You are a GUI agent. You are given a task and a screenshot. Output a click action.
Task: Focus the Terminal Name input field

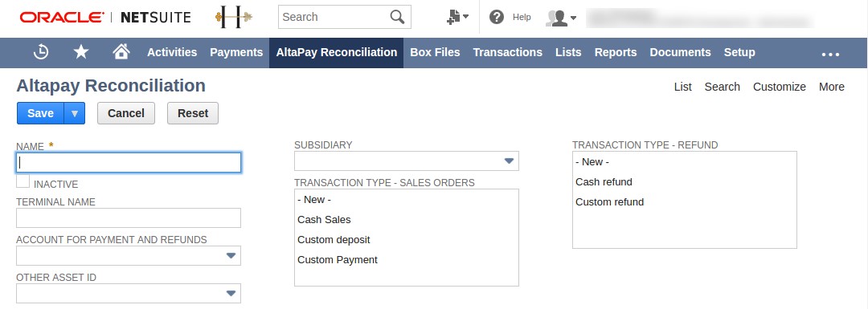coord(129,218)
